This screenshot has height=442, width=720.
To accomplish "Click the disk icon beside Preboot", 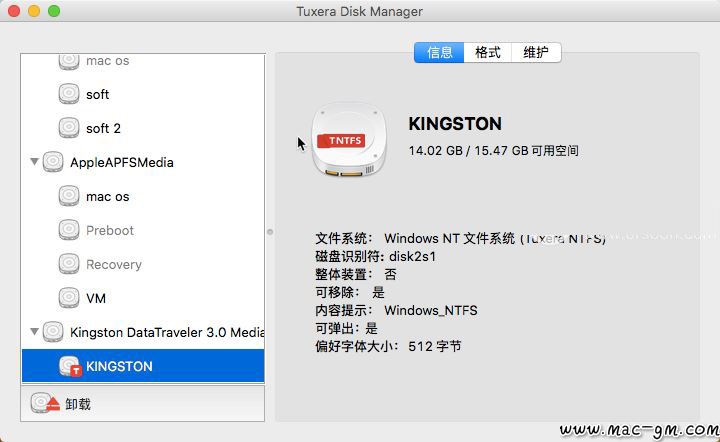I will (69, 229).
